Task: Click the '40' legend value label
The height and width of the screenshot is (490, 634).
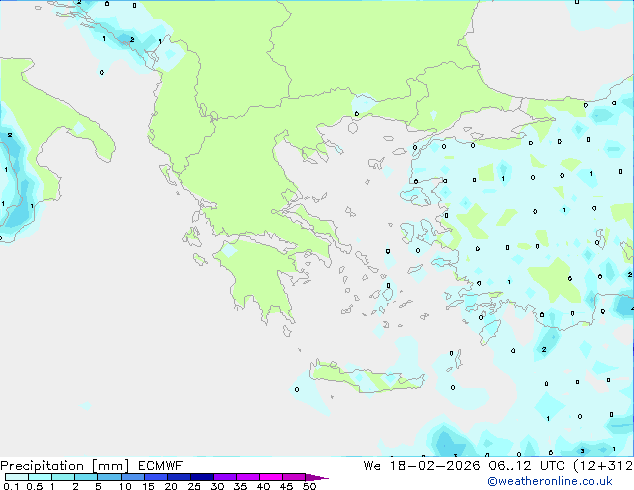Action: (263, 486)
